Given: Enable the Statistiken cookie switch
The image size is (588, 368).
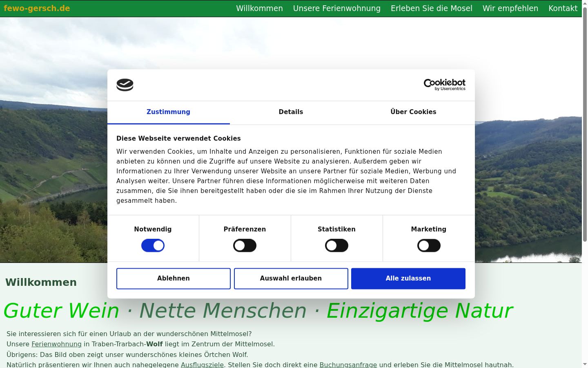Looking at the screenshot, I should click(336, 246).
